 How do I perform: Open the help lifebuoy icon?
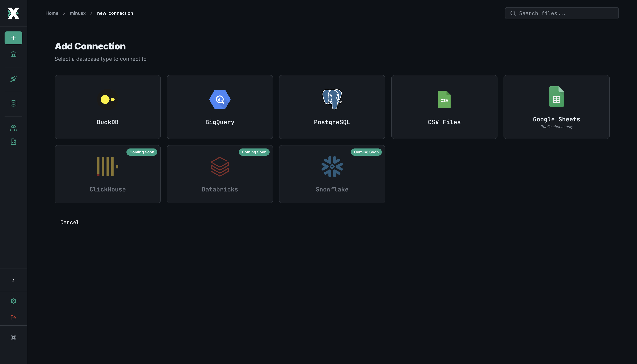point(13,337)
